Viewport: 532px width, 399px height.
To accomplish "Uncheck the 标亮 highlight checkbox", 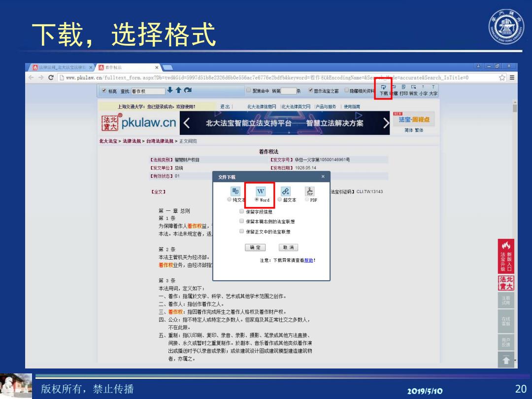I will (104, 90).
